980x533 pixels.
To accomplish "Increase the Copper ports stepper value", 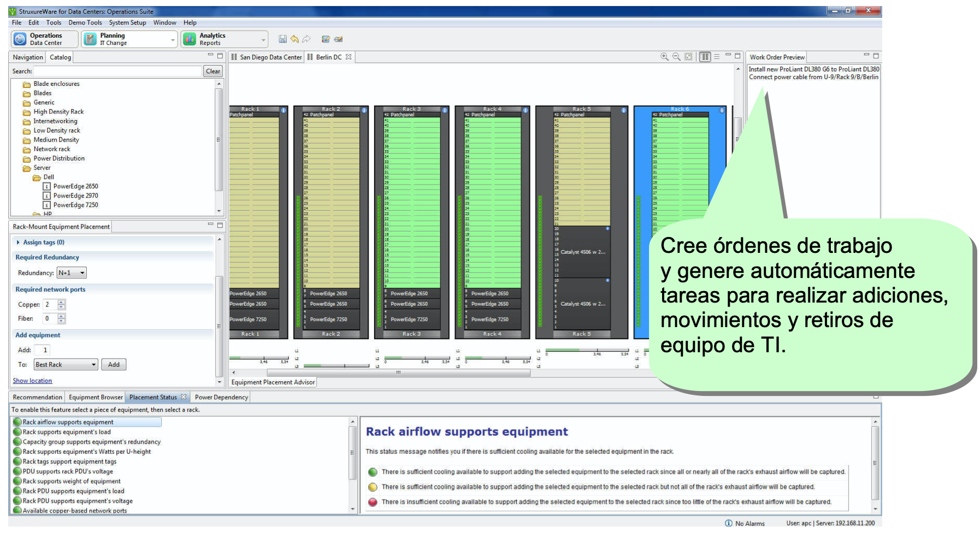I will [61, 302].
